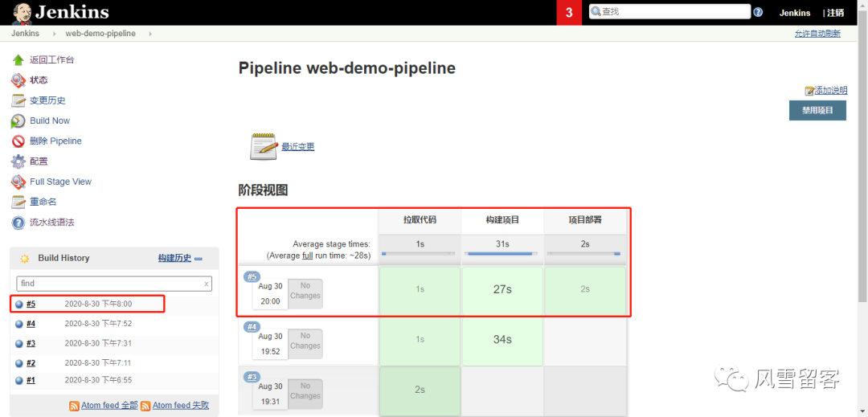
Task: Open 配置 settings in the sidebar
Action: (39, 161)
